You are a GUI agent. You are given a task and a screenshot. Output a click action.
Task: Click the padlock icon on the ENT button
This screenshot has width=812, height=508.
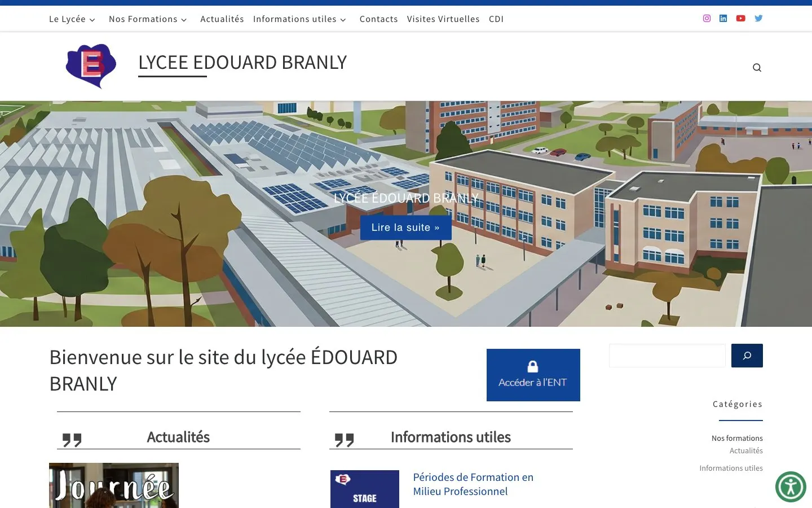click(533, 366)
